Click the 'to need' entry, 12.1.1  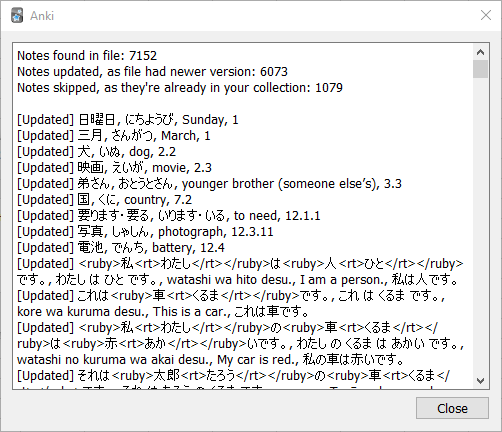tap(169, 216)
